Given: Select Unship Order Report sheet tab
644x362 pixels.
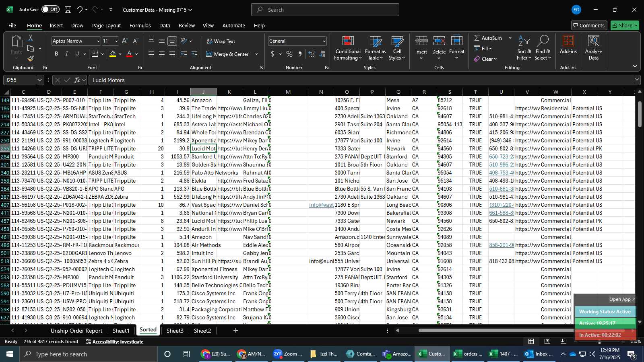Looking at the screenshot, I should (76, 331).
